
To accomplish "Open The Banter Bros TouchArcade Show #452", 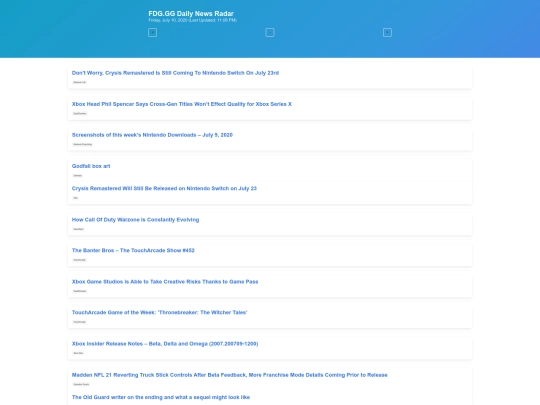I will point(133,250).
